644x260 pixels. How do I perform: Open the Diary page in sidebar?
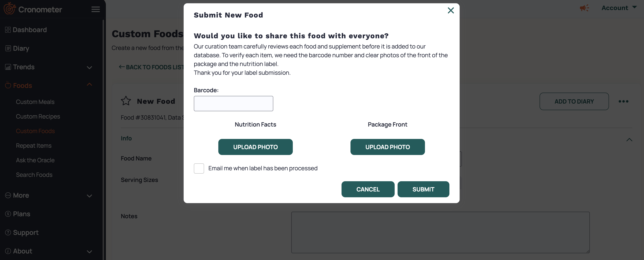(x=21, y=48)
